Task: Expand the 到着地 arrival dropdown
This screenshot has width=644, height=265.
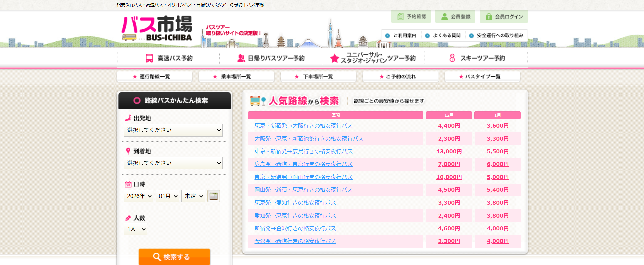Action: point(173,163)
